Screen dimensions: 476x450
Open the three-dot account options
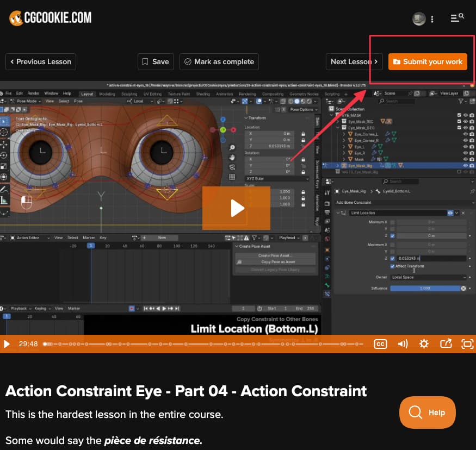click(432, 19)
